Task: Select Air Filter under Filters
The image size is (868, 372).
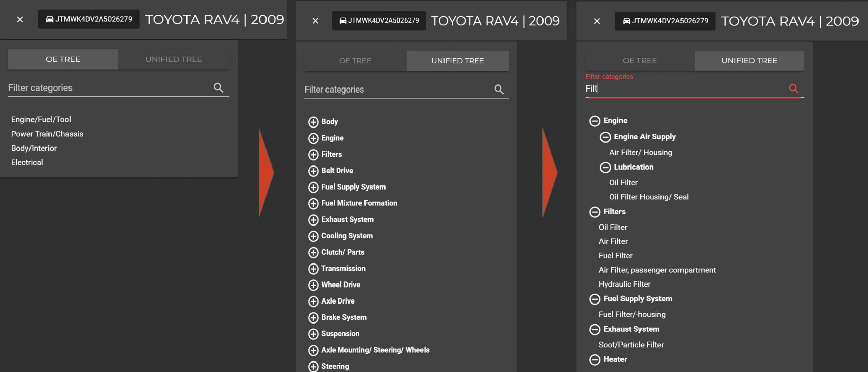Action: coord(613,241)
